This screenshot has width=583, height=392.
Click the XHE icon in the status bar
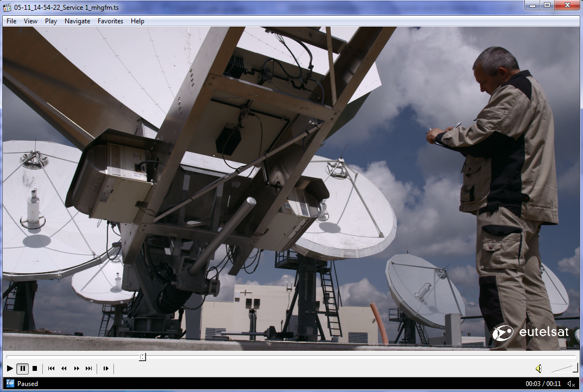10,384
